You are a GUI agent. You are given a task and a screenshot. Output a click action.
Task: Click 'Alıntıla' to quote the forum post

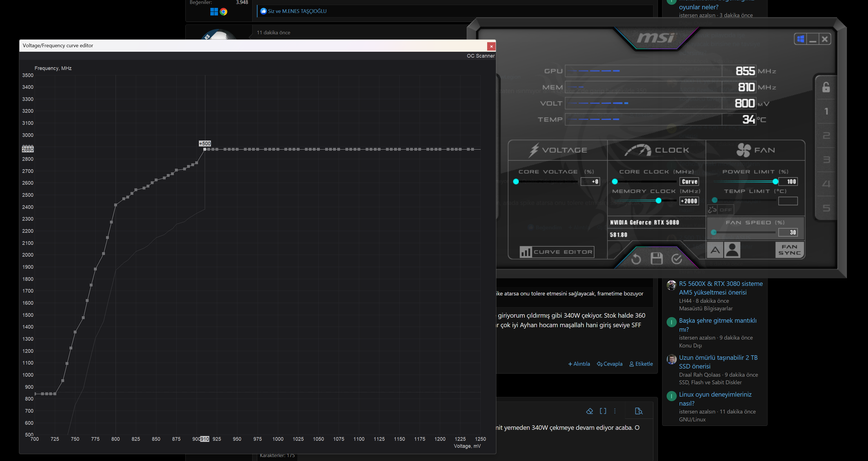[x=579, y=364]
